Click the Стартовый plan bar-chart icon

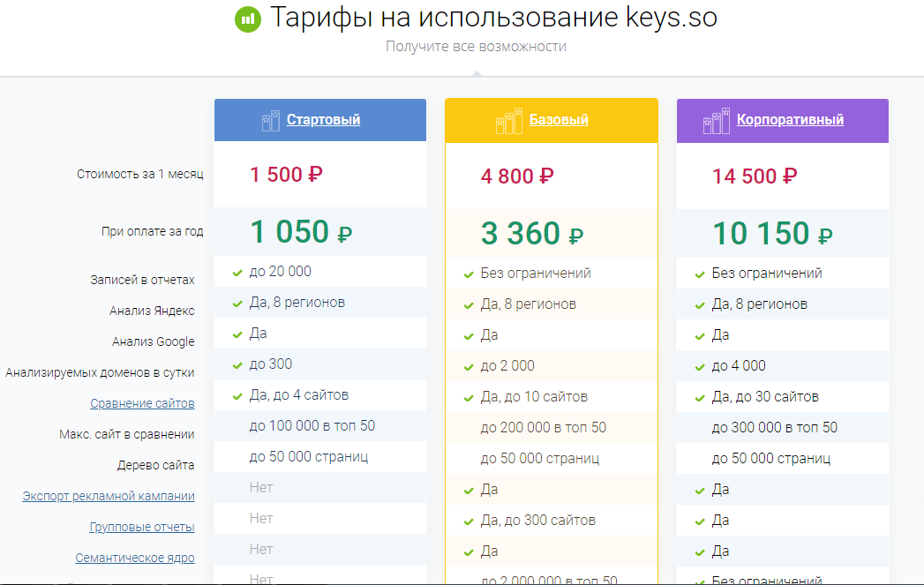[271, 121]
